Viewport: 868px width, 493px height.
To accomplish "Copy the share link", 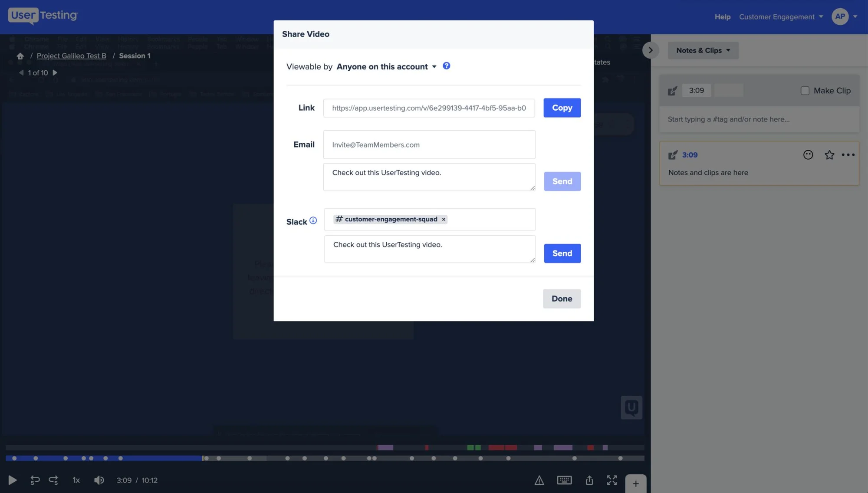I will (x=562, y=108).
